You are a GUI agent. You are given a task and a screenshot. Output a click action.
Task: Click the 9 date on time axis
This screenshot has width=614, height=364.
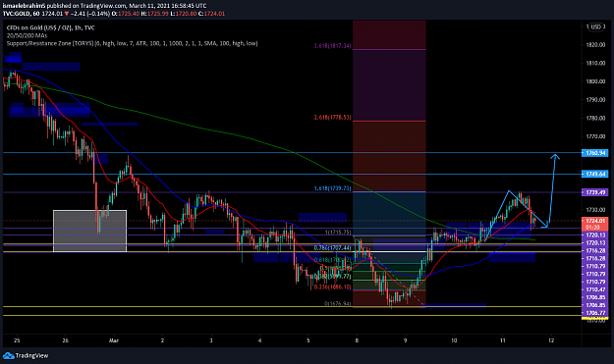click(406, 340)
